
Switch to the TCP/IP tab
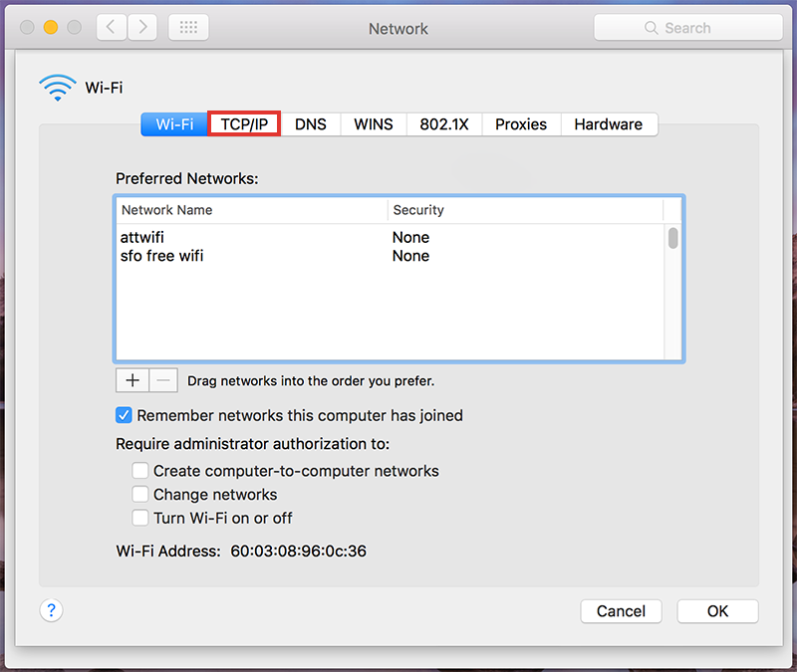click(244, 124)
